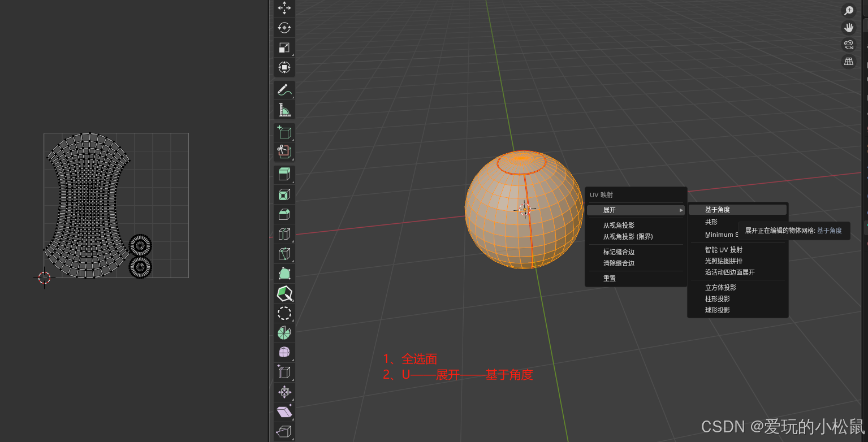Select the Measure ruler tool
Image resolution: width=868 pixels, height=442 pixels.
(284, 110)
